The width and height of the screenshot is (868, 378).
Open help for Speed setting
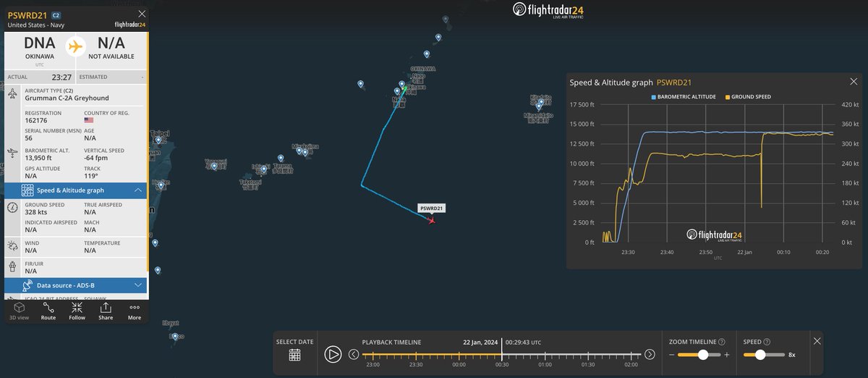pos(766,342)
